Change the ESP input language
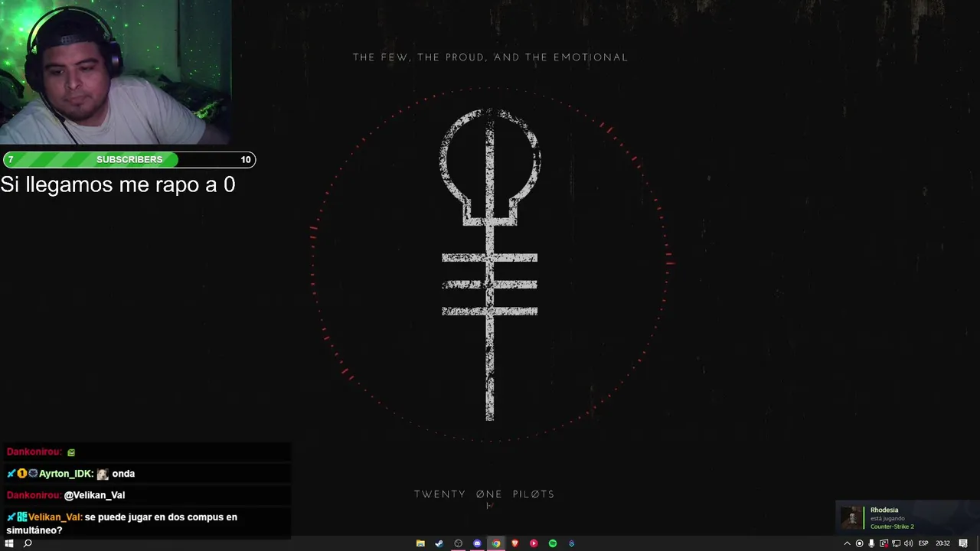The width and height of the screenshot is (980, 551). pos(923,543)
